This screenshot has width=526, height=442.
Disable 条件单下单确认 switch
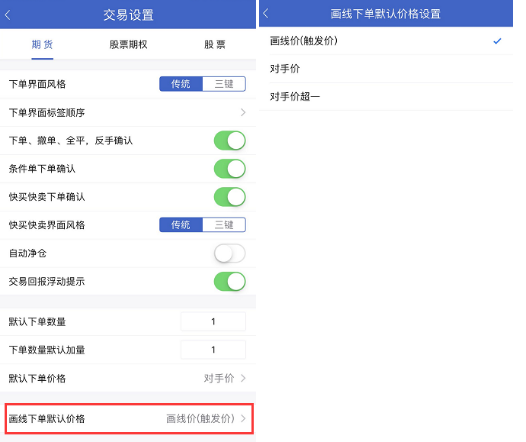(x=230, y=169)
